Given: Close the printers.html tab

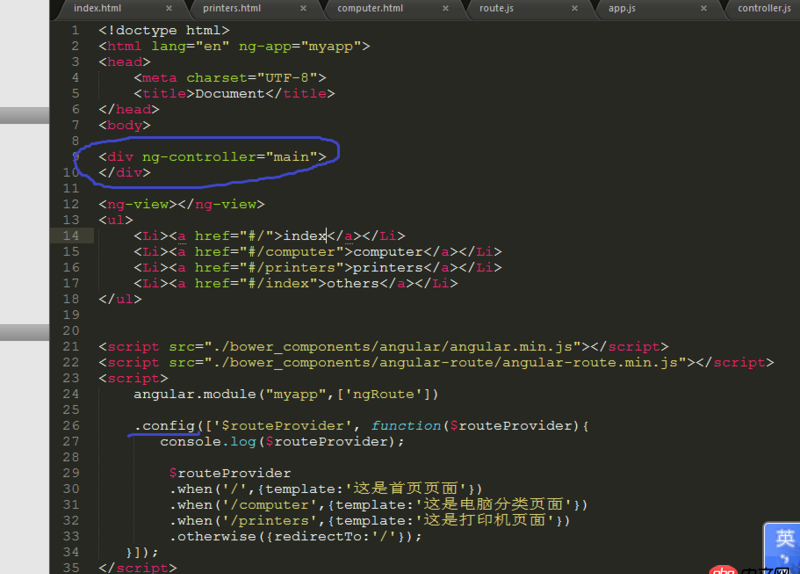Looking at the screenshot, I should pyautogui.click(x=303, y=8).
